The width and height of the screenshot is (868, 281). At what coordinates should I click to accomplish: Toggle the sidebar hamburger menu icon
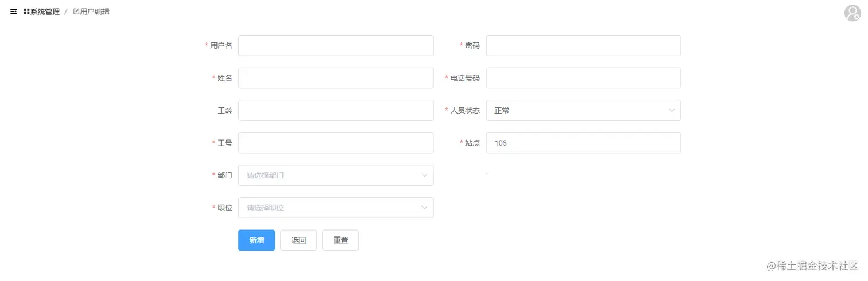[13, 11]
